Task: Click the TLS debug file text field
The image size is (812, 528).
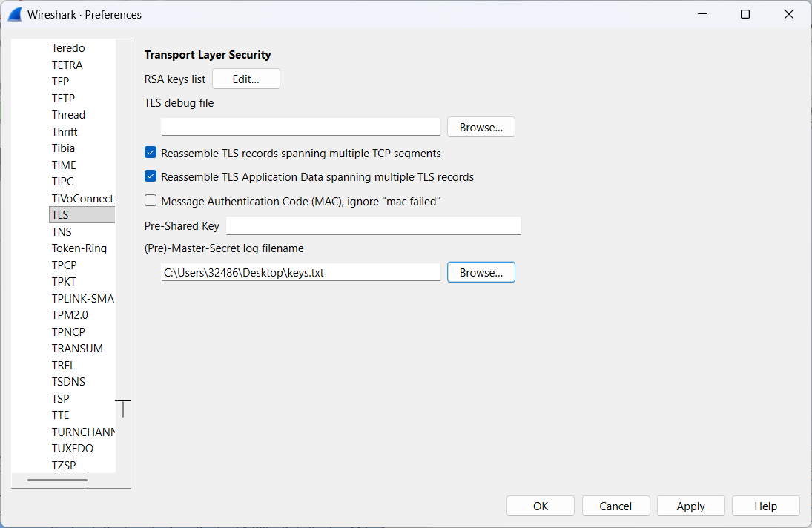Action: click(300, 128)
